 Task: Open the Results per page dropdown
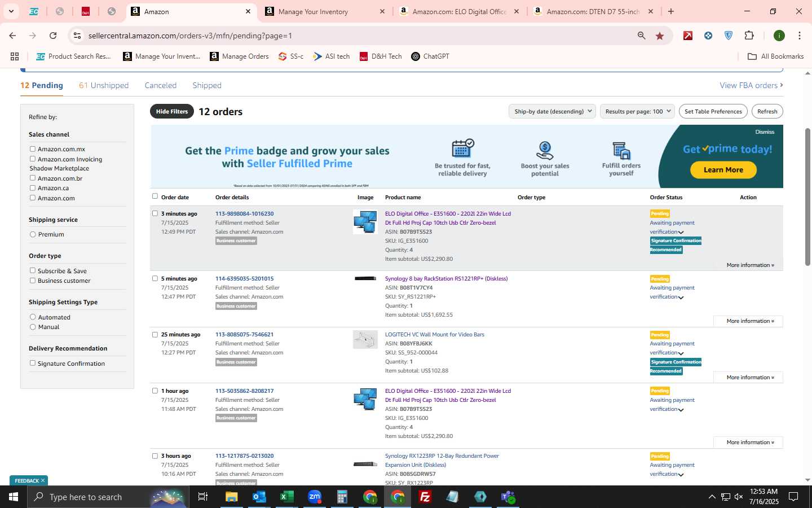[637, 111]
